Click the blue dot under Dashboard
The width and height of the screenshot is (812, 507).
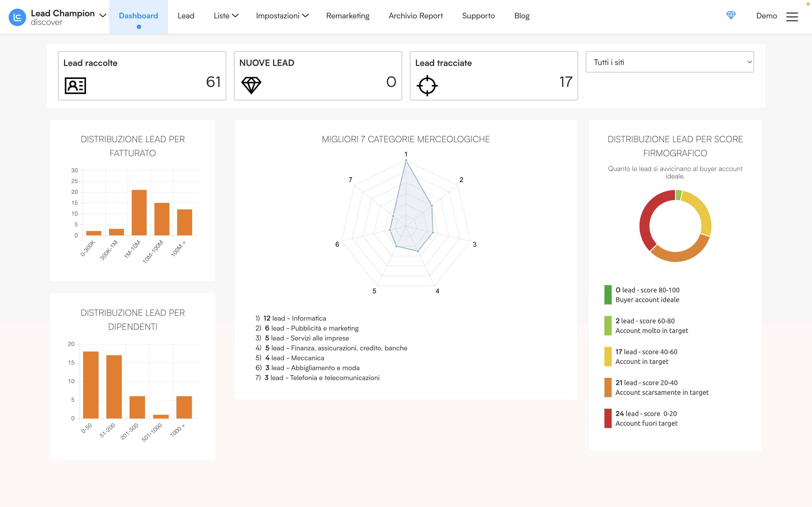pos(138,27)
